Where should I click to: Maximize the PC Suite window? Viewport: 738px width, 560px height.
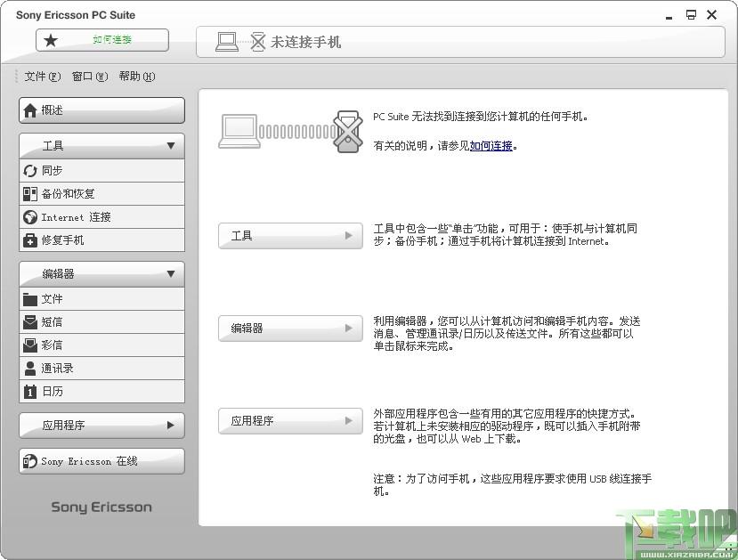pyautogui.click(x=691, y=15)
